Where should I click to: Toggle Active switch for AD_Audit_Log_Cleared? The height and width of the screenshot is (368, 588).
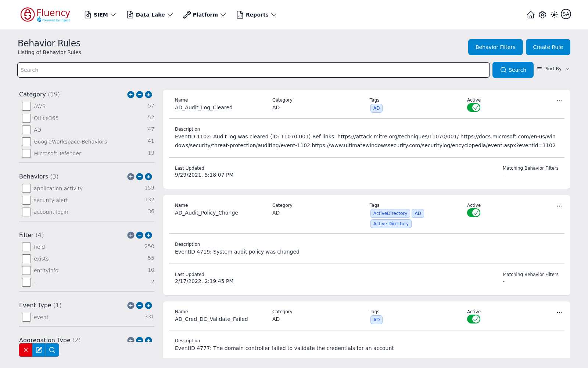474,107
